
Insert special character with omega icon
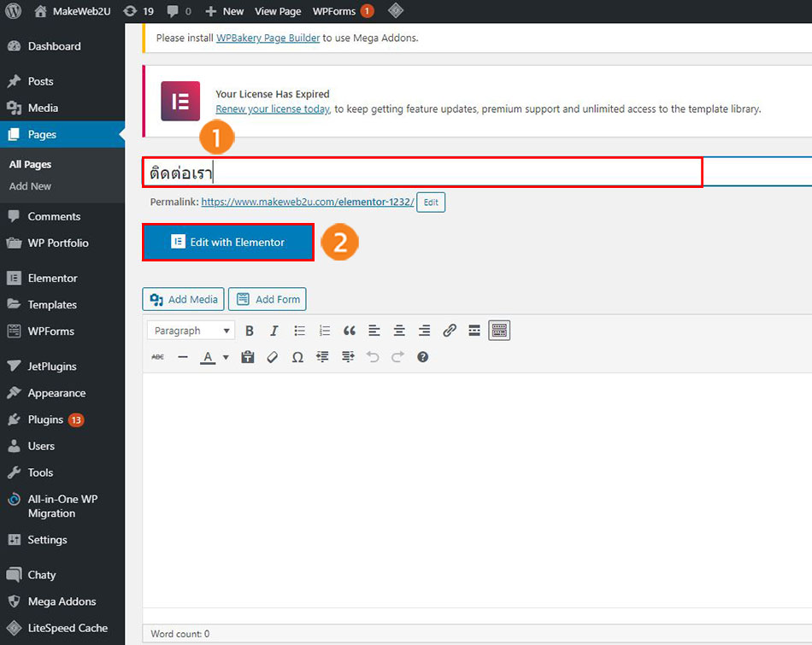(297, 357)
